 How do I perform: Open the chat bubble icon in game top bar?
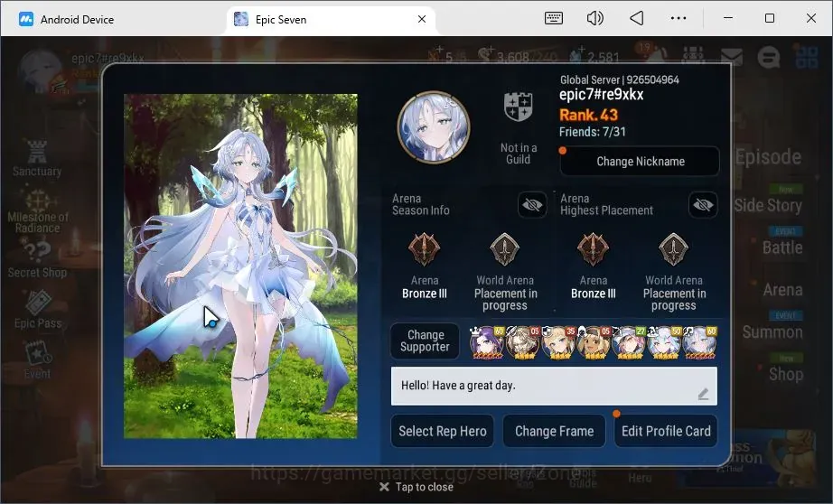coord(768,56)
